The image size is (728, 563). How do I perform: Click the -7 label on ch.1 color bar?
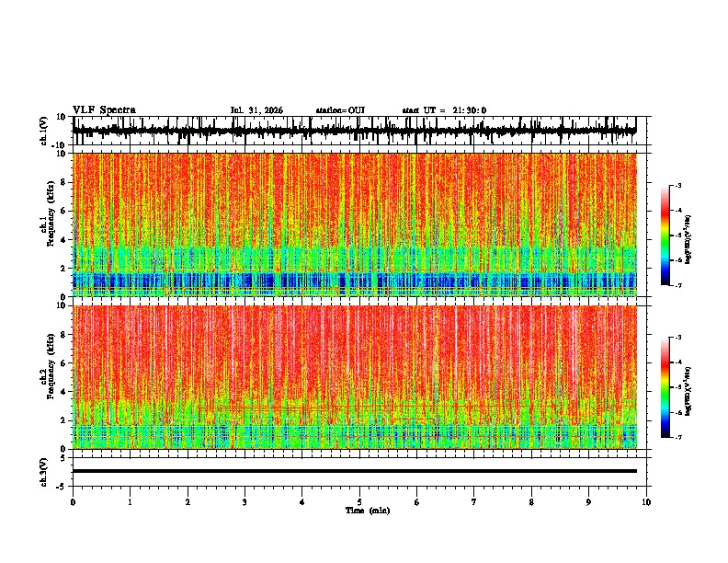[678, 286]
